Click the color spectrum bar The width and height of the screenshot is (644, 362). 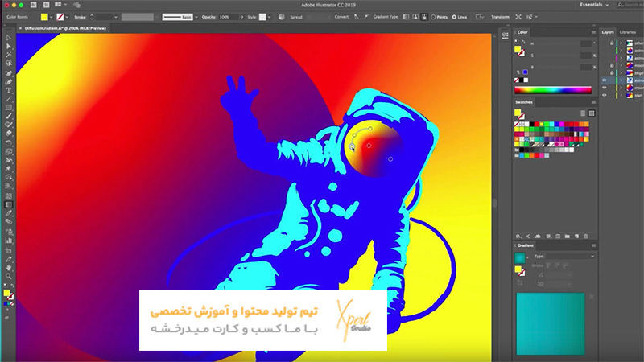point(553,90)
